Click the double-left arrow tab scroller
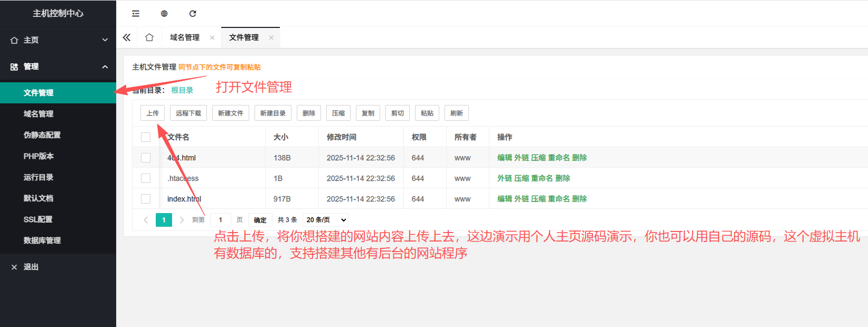 pyautogui.click(x=127, y=37)
